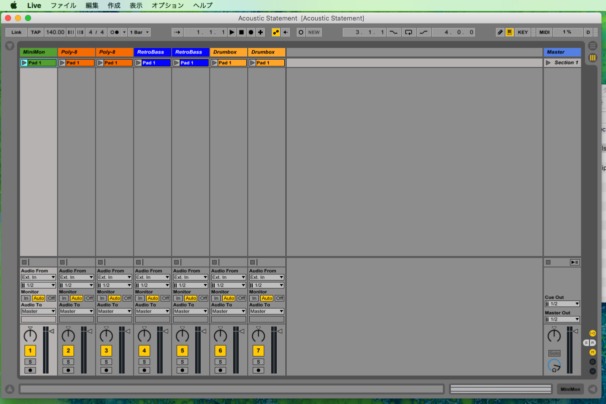Open the ヘルプ menu
606x404 pixels.
pos(203,6)
